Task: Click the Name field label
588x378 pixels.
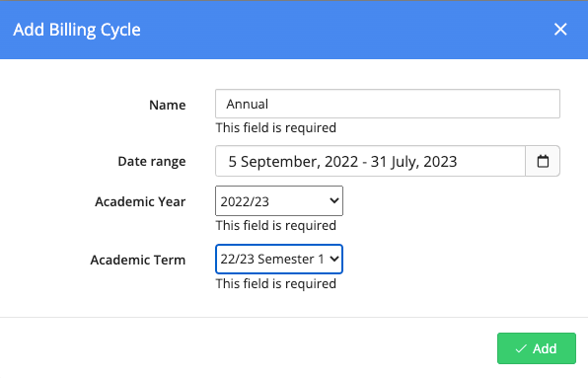Action: coord(168,105)
